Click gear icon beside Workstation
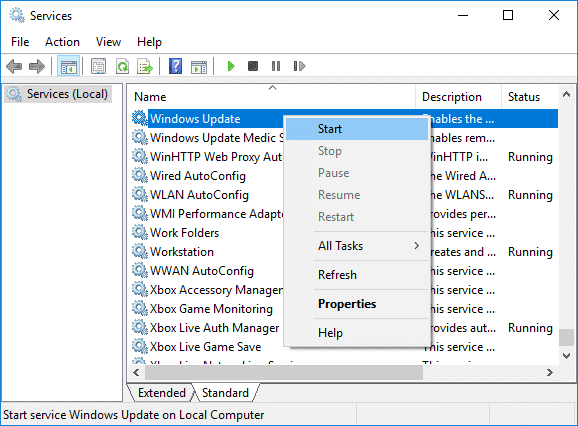This screenshot has height=426, width=578. tap(140, 251)
